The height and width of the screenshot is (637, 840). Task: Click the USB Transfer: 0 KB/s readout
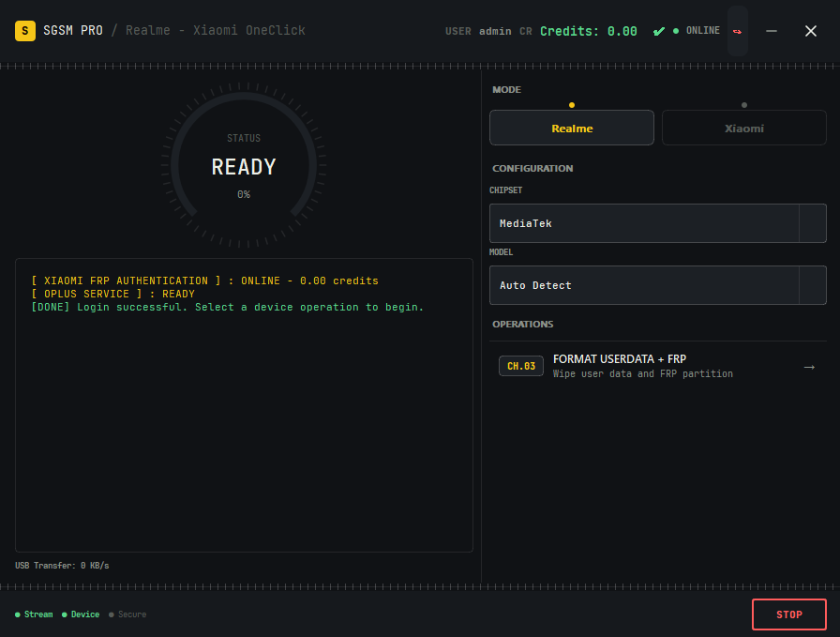62,566
